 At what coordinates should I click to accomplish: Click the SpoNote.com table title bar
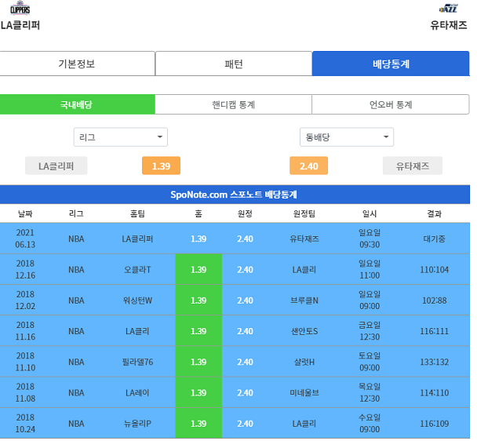point(234,195)
